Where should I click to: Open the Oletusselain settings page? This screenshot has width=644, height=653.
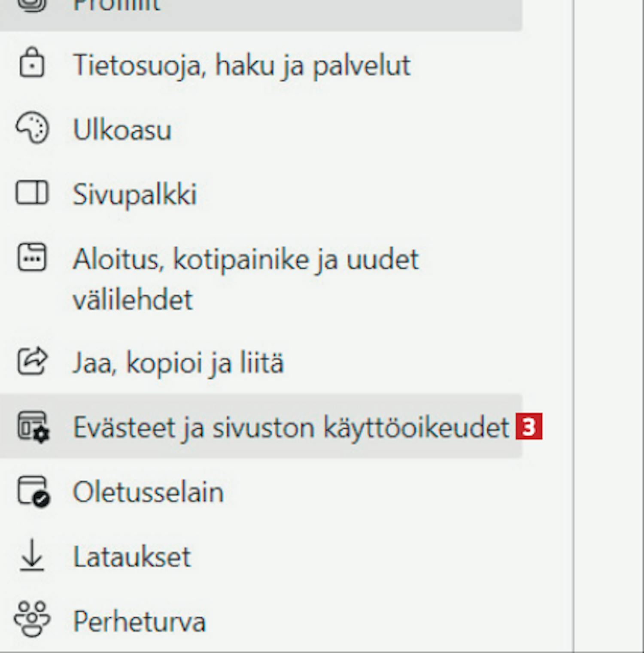(x=149, y=492)
